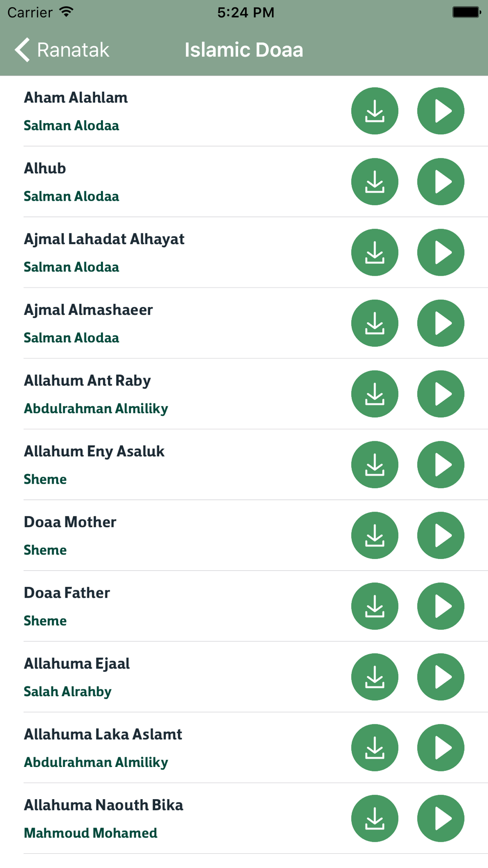Download the Alhub audio
The height and width of the screenshot is (868, 488).
tap(375, 182)
